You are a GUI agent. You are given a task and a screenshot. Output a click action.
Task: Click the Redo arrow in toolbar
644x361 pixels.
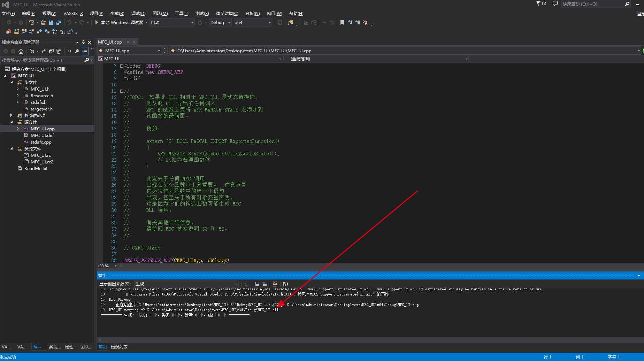click(x=82, y=22)
